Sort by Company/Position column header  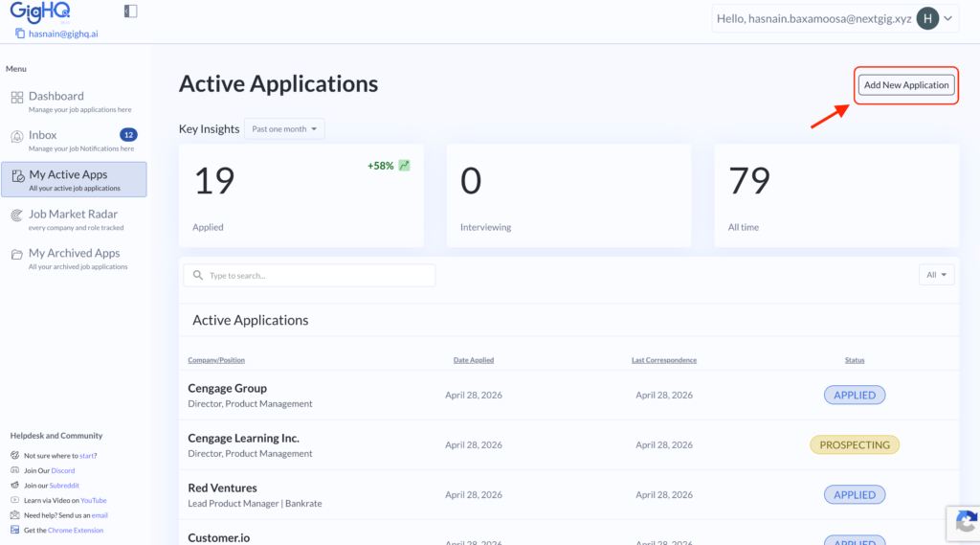(x=216, y=360)
